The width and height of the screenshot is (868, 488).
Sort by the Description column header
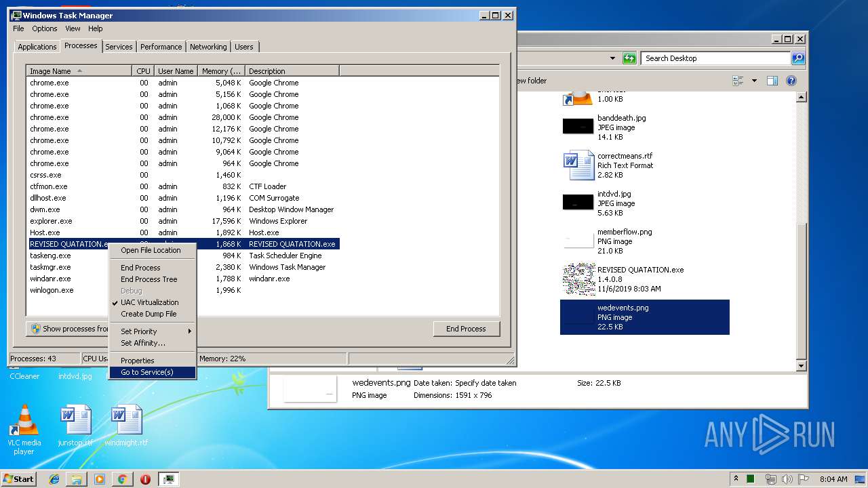[292, 71]
